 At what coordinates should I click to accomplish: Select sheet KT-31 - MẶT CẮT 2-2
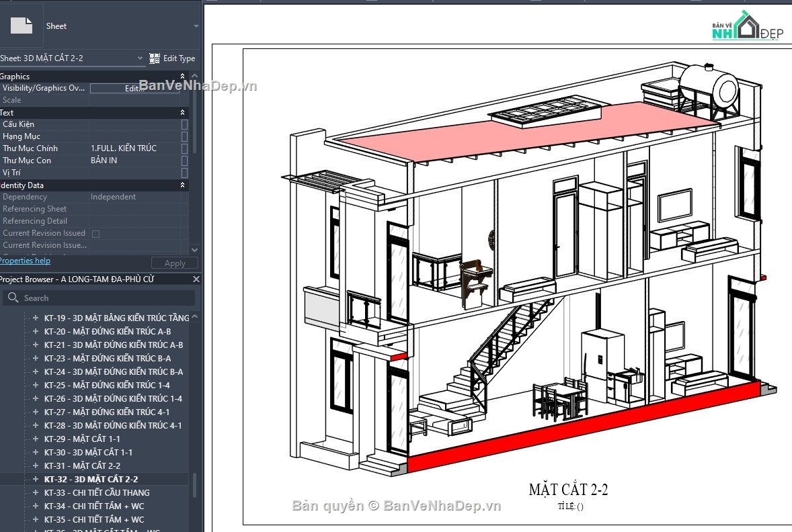pyautogui.click(x=82, y=466)
